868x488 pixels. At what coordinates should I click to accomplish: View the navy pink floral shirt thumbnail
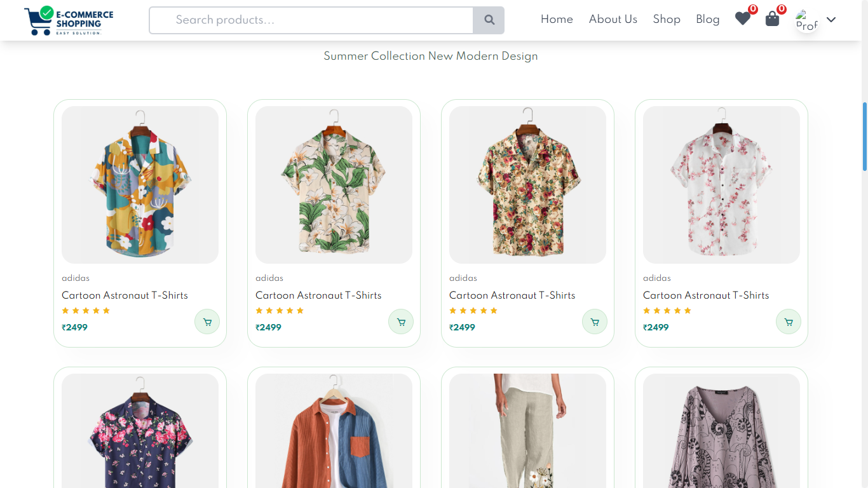click(140, 431)
